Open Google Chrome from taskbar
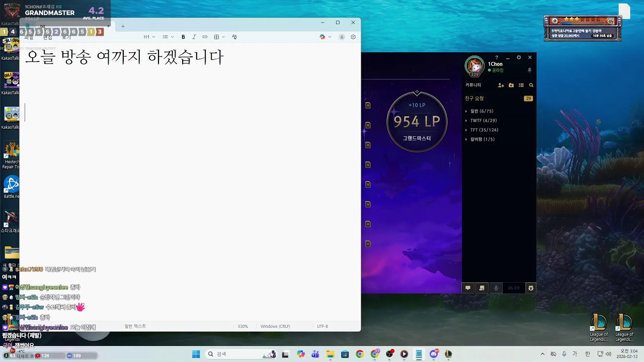Viewport: 644px width, 362px height. coord(359,354)
